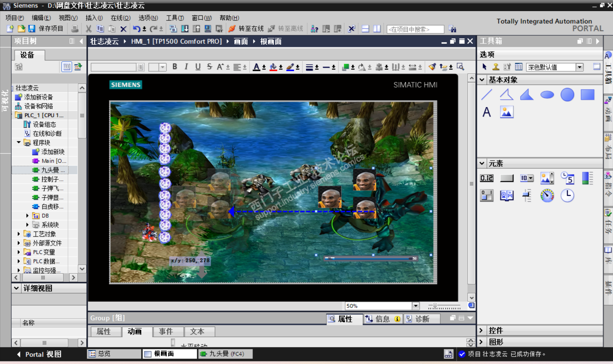Switch to Portal 视图
The width and height of the screenshot is (613, 364).
(39, 354)
